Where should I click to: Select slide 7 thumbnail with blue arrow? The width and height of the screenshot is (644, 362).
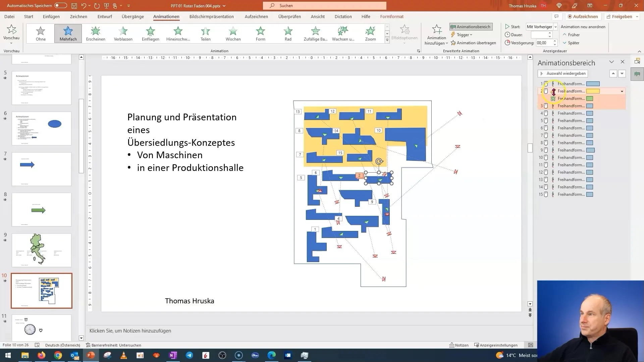click(x=42, y=169)
